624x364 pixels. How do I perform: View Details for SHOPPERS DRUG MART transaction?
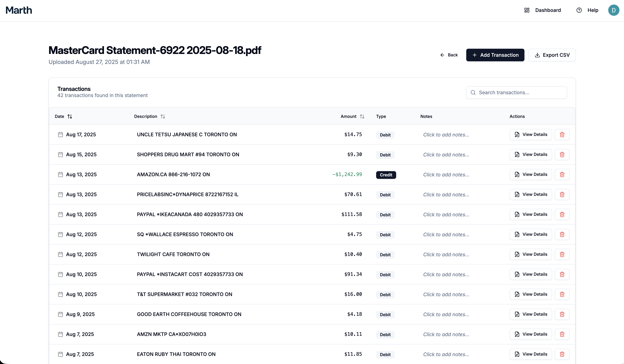531,154
